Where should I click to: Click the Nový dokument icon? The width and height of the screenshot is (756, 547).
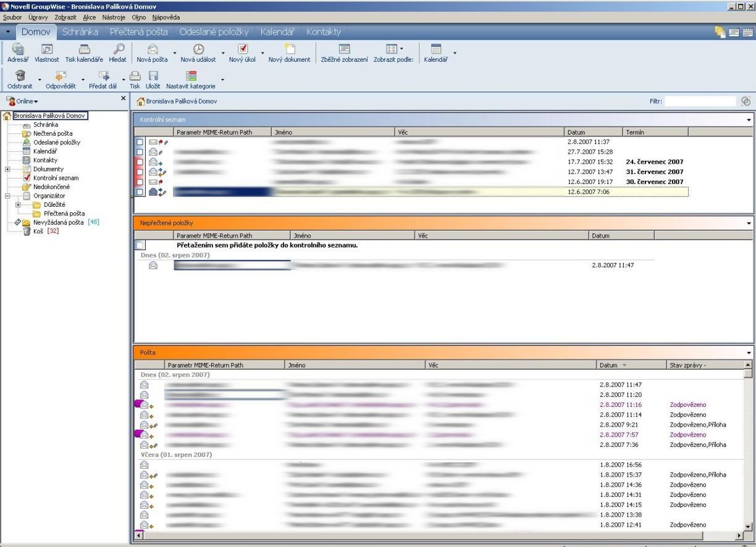289,49
